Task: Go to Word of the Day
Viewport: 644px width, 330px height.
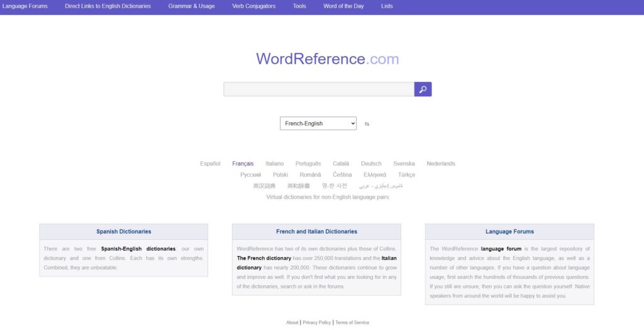Action: [x=343, y=6]
